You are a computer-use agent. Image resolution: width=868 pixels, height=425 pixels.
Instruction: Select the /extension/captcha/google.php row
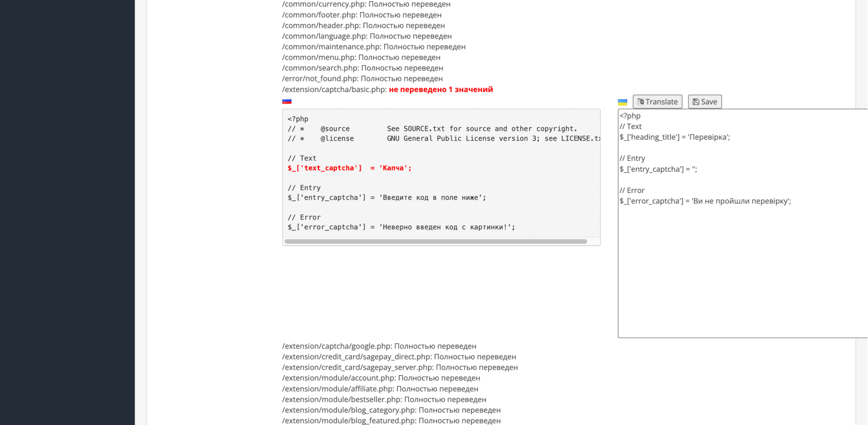tap(379, 346)
